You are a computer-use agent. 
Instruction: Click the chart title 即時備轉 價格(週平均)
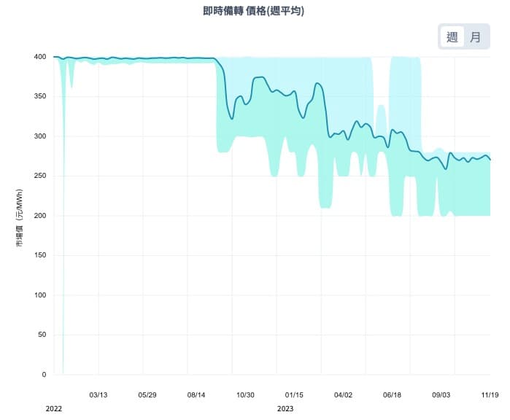click(254, 12)
